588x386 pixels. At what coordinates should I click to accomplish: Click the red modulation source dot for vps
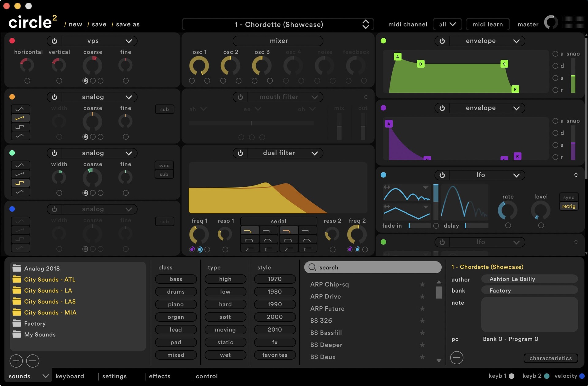(x=12, y=41)
